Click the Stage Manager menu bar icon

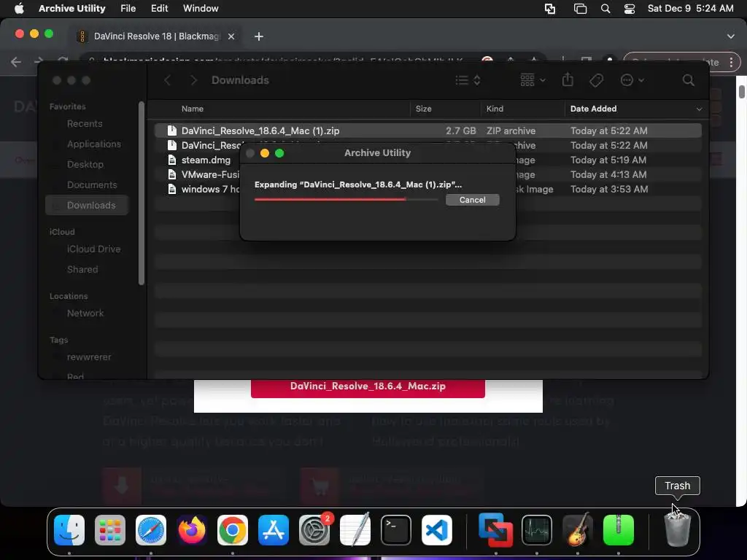580,9
